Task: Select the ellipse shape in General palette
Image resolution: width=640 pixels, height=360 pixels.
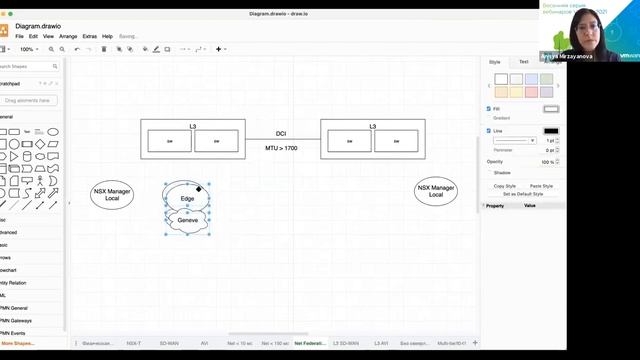Action: coord(53,132)
